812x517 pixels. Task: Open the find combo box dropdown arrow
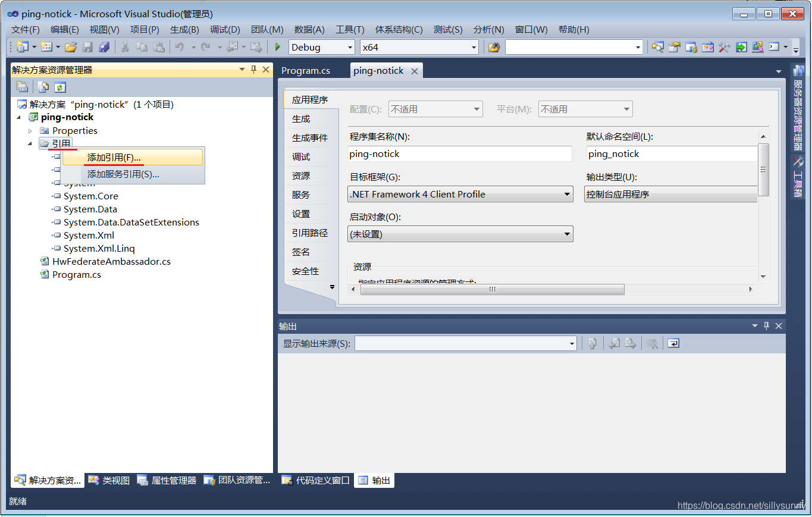coord(638,48)
